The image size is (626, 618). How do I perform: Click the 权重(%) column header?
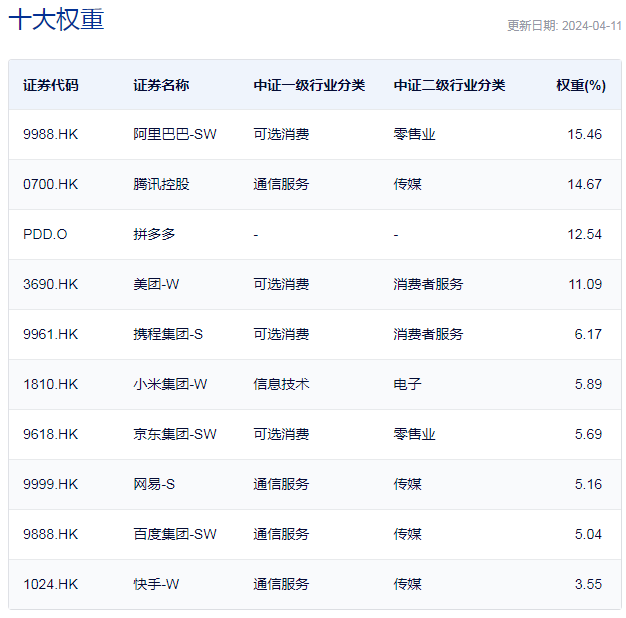[x=581, y=85]
